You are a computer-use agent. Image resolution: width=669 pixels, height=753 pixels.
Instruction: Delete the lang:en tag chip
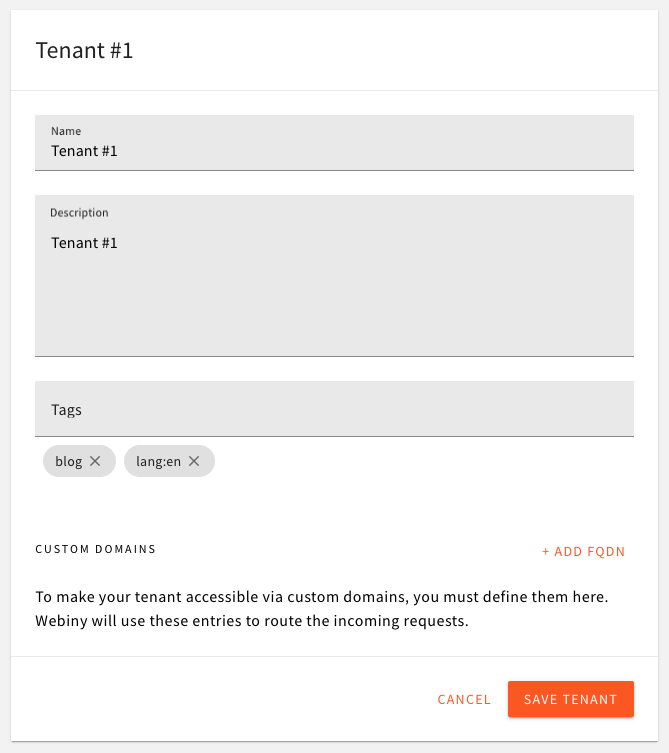pyautogui.click(x=194, y=461)
